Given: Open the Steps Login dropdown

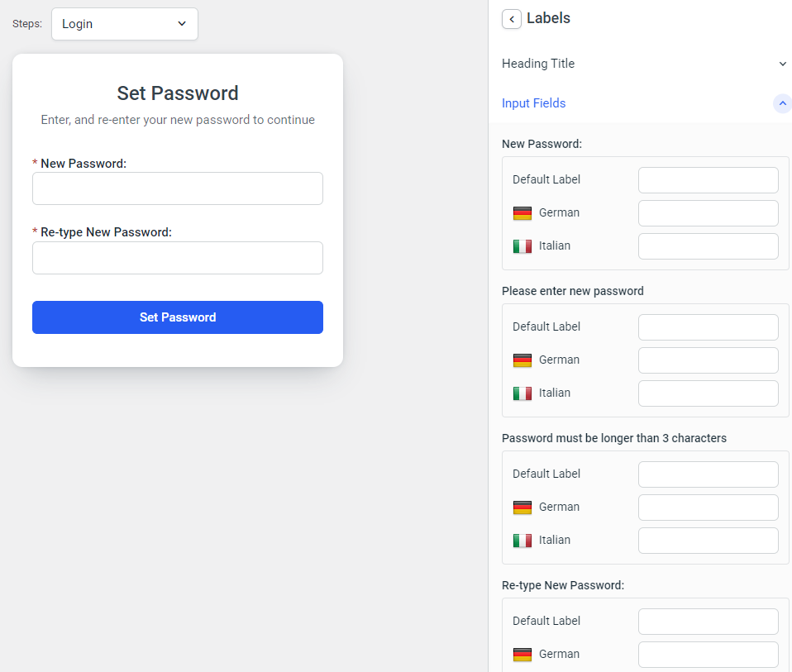Looking at the screenshot, I should [124, 24].
